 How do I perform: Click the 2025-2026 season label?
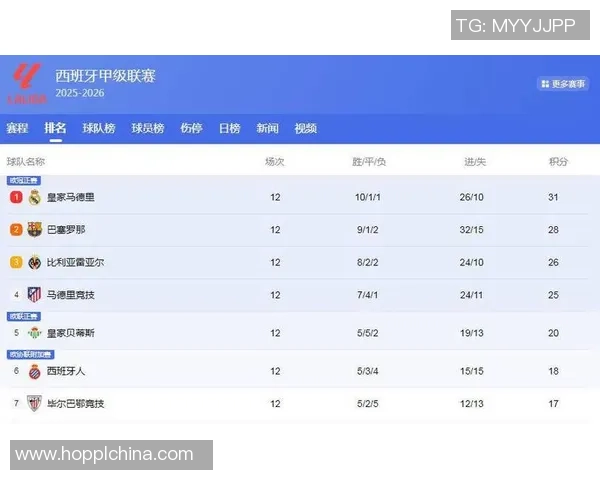click(x=80, y=93)
